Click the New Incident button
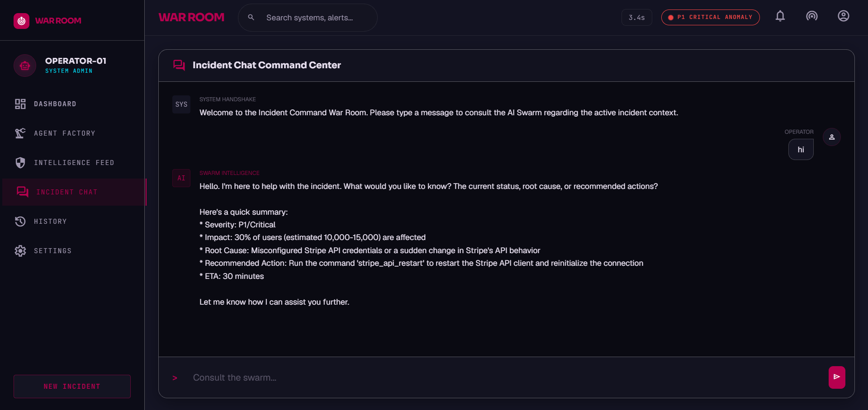 (x=72, y=386)
